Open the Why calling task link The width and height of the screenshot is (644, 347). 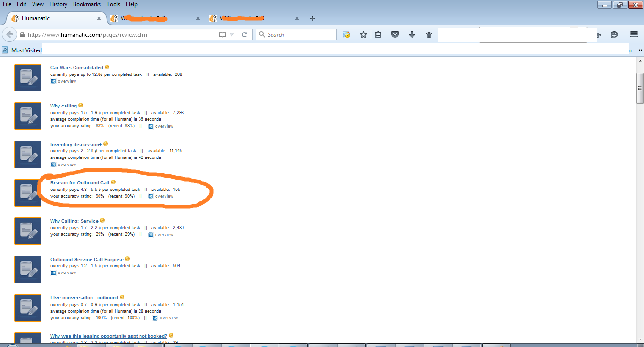tap(64, 106)
